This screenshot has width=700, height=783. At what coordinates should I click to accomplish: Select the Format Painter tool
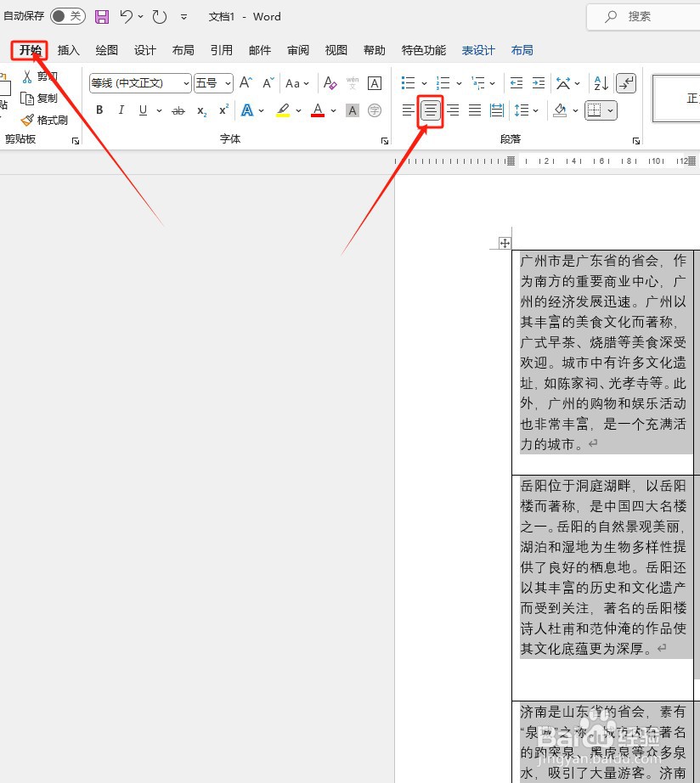click(45, 120)
